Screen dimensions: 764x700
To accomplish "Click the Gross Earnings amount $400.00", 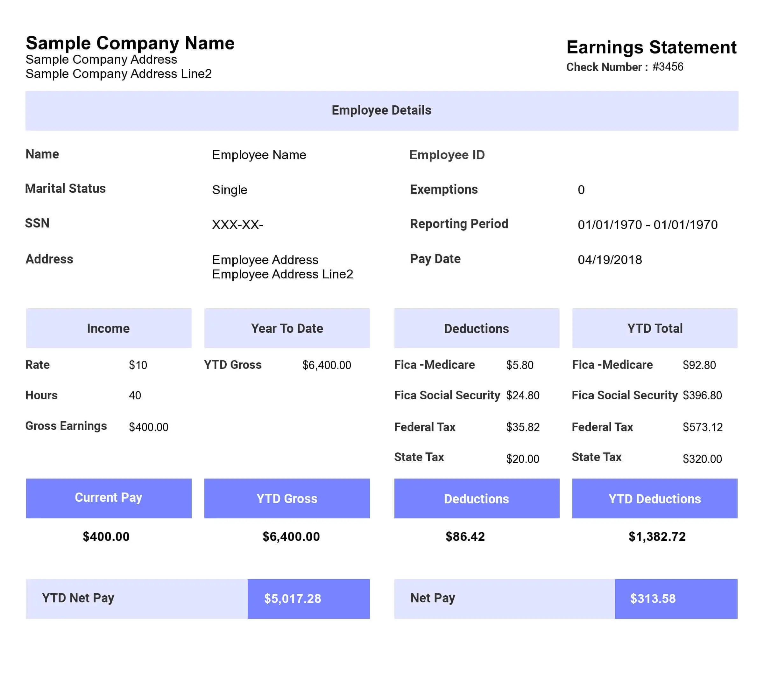I will click(149, 427).
